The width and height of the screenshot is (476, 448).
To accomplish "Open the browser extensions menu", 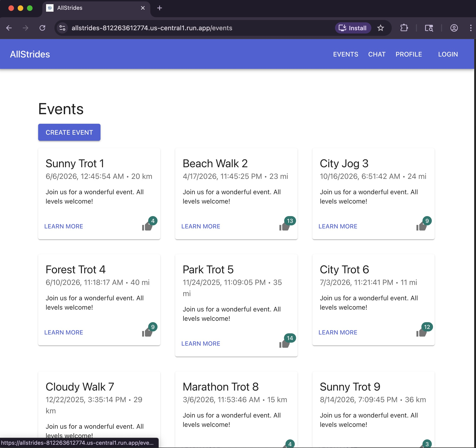I will click(x=404, y=28).
